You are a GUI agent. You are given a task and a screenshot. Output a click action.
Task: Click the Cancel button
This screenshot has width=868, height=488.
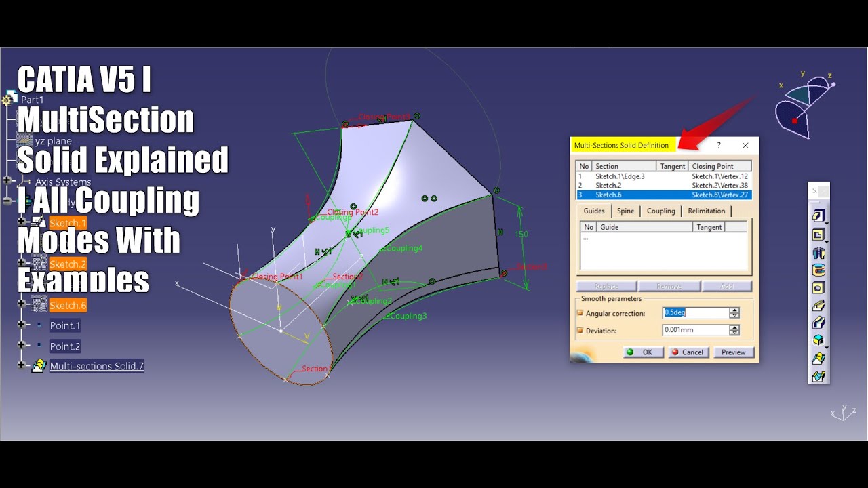point(688,352)
